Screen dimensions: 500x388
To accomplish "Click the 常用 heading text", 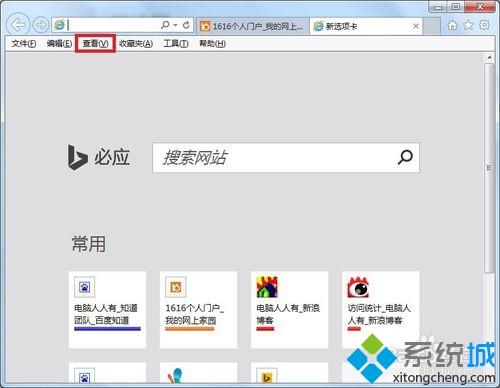I will click(89, 244).
